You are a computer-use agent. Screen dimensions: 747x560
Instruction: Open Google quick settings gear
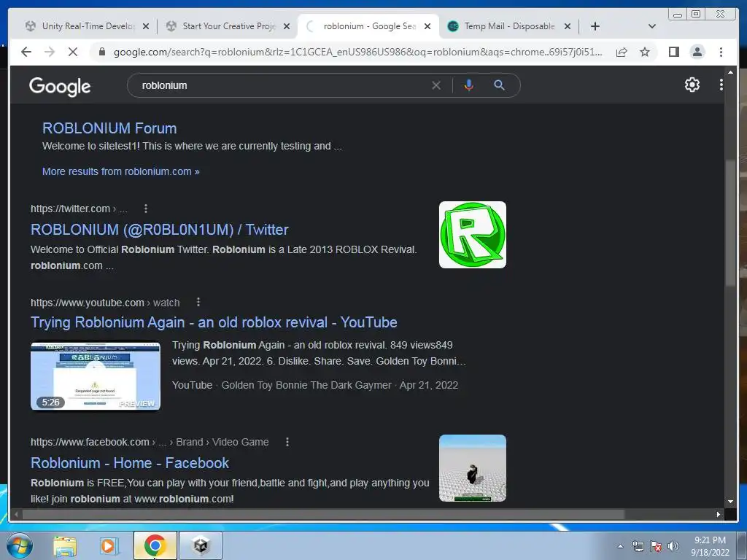pos(692,85)
